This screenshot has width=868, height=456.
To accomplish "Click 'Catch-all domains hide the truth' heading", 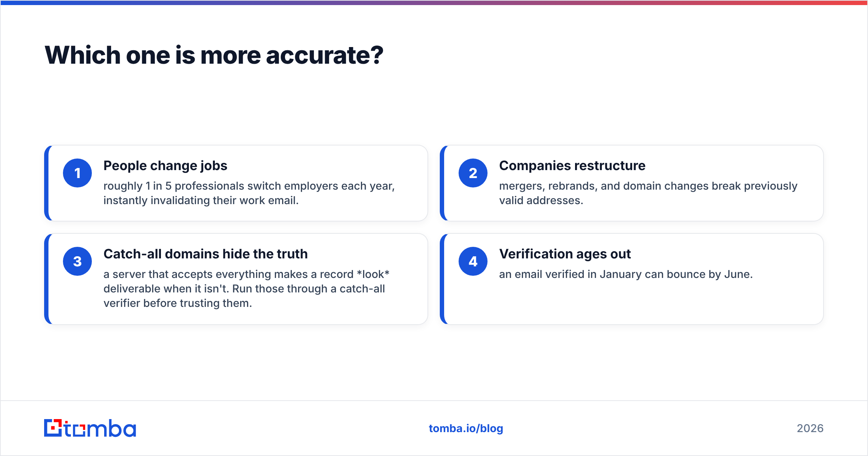I will [205, 254].
